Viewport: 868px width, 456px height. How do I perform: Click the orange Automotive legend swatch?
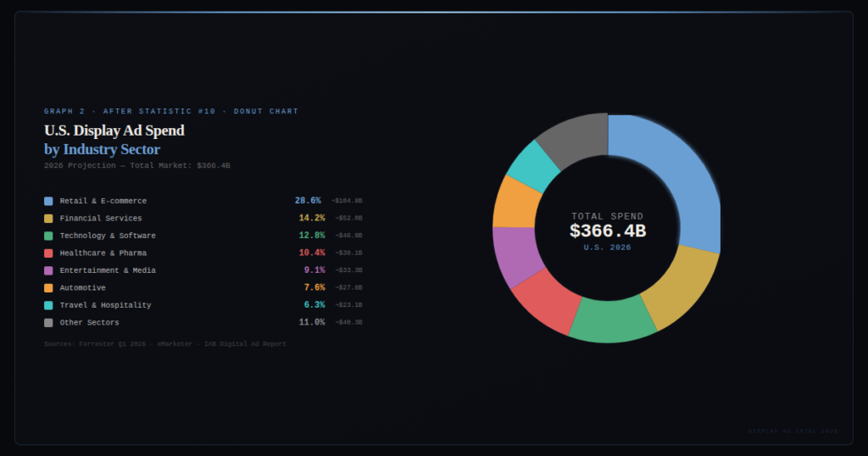pyautogui.click(x=48, y=288)
